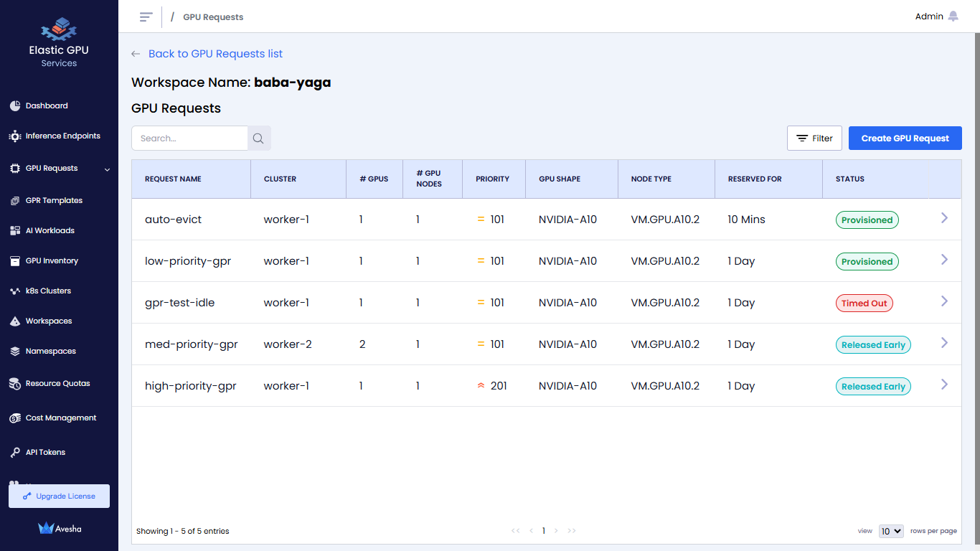Click the Admin user label
This screenshot has height=551, width=980.
pyautogui.click(x=929, y=17)
